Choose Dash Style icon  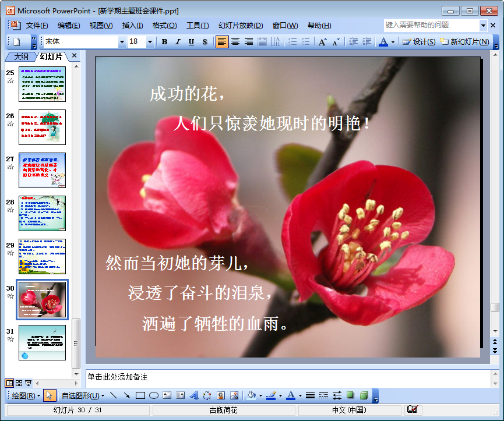tap(324, 395)
